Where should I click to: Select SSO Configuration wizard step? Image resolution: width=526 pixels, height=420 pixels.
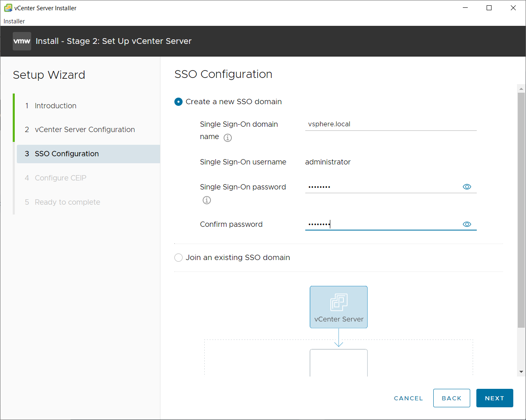(88, 154)
